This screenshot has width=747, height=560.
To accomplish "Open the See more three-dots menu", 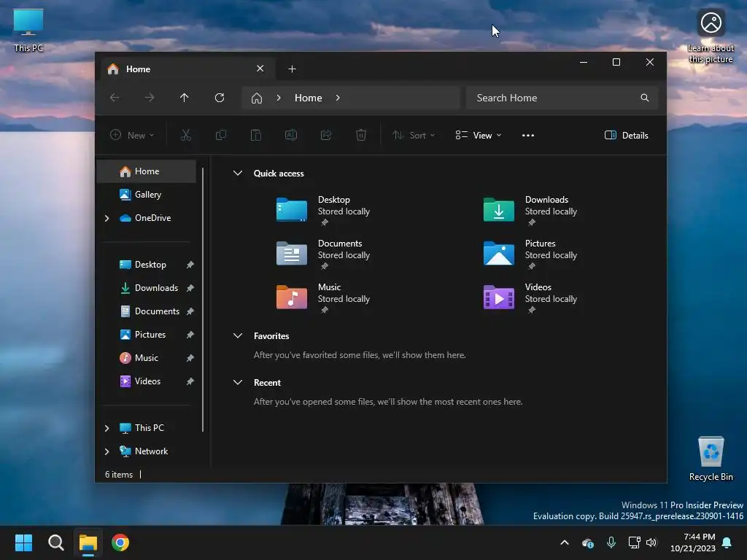I will [x=528, y=135].
